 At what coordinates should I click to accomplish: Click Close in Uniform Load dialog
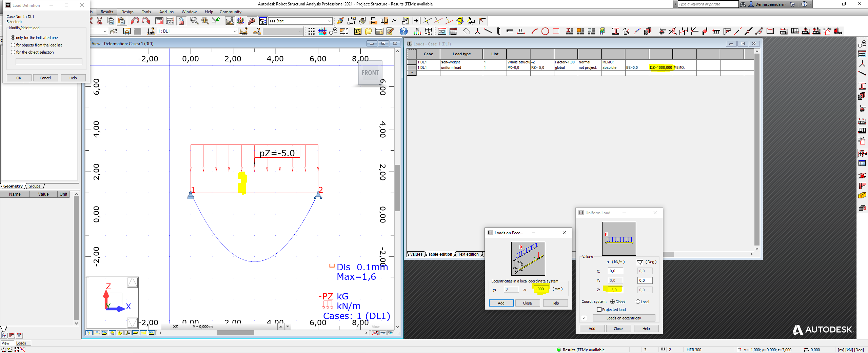pyautogui.click(x=618, y=329)
